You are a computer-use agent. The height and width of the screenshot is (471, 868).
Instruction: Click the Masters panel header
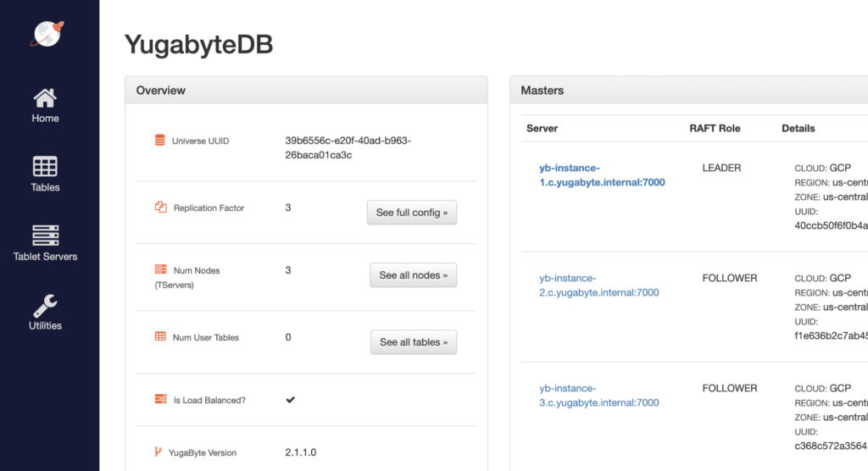(x=688, y=90)
